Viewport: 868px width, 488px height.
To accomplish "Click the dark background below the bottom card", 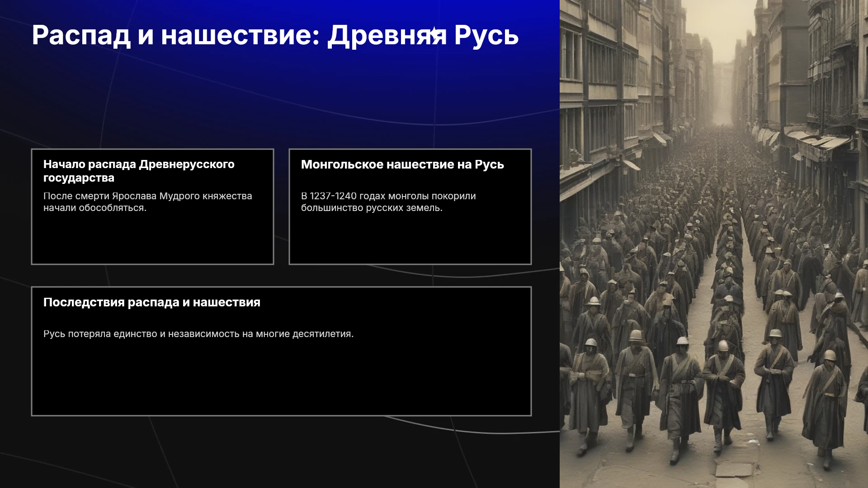I will (x=280, y=452).
